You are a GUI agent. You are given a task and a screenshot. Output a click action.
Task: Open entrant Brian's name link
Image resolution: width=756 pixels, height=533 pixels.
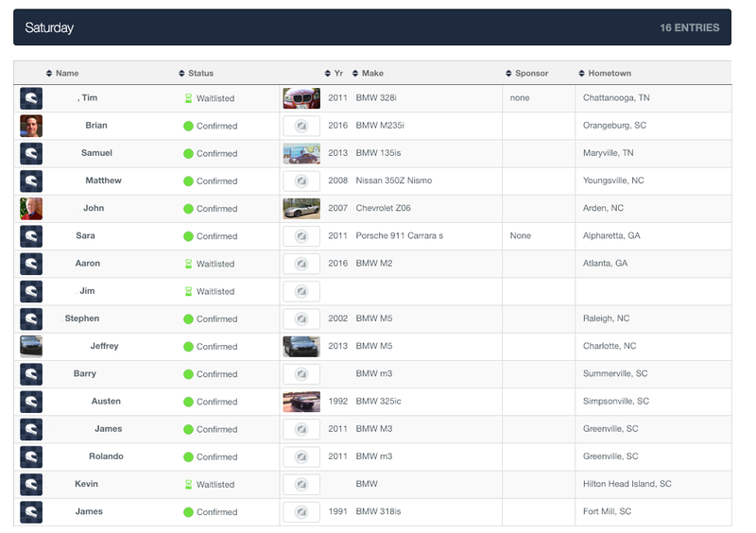click(96, 126)
